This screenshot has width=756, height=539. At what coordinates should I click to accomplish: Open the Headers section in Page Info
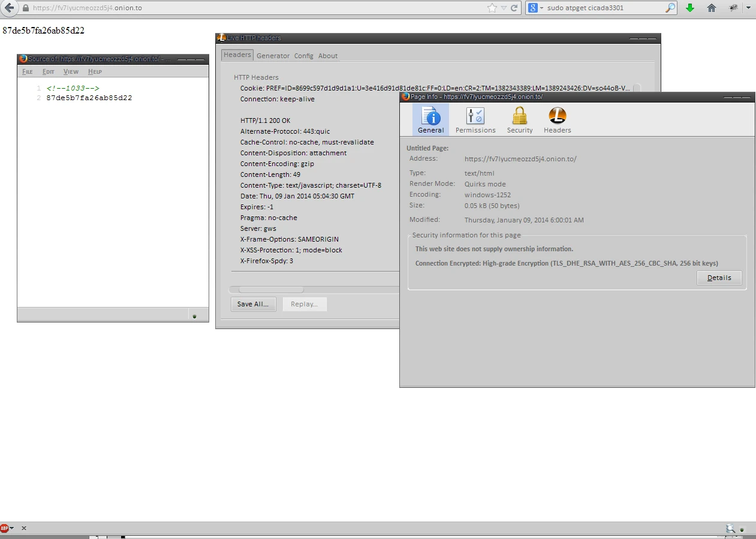(x=558, y=120)
